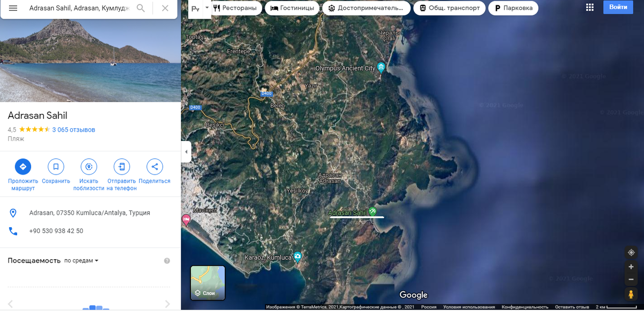The height and width of the screenshot is (313, 644).
Task: Click the Çıralı place label on map
Action: click(389, 35)
